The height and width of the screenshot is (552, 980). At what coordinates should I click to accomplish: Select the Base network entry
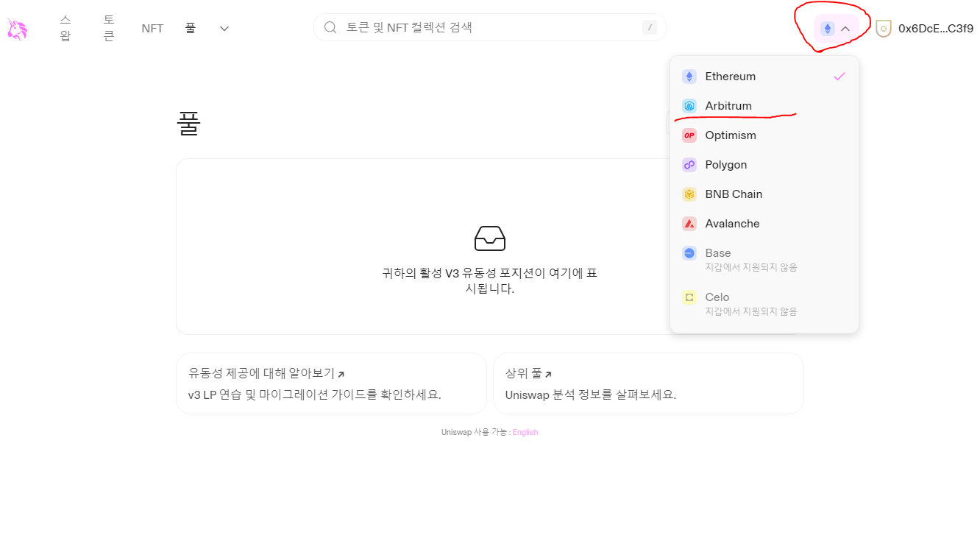click(x=764, y=259)
